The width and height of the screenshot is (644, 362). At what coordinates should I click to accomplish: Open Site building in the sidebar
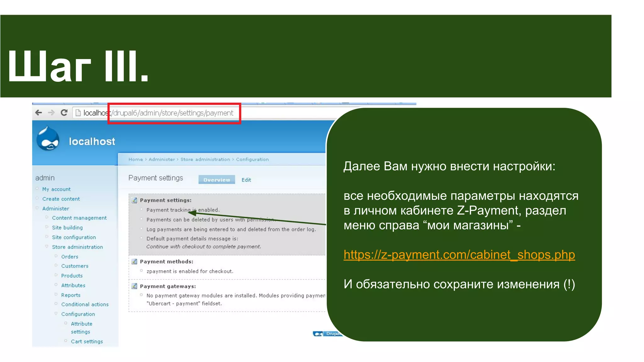(x=67, y=228)
